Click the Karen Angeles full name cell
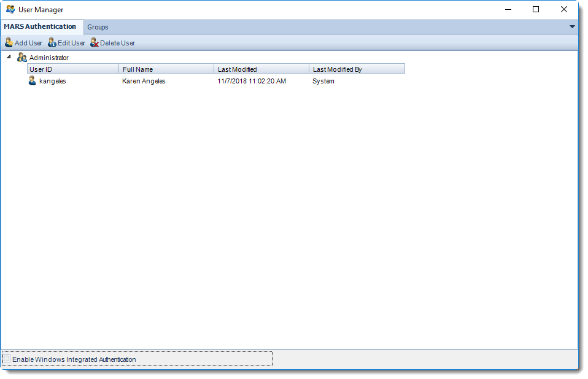The height and width of the screenshot is (379, 588). coord(144,81)
